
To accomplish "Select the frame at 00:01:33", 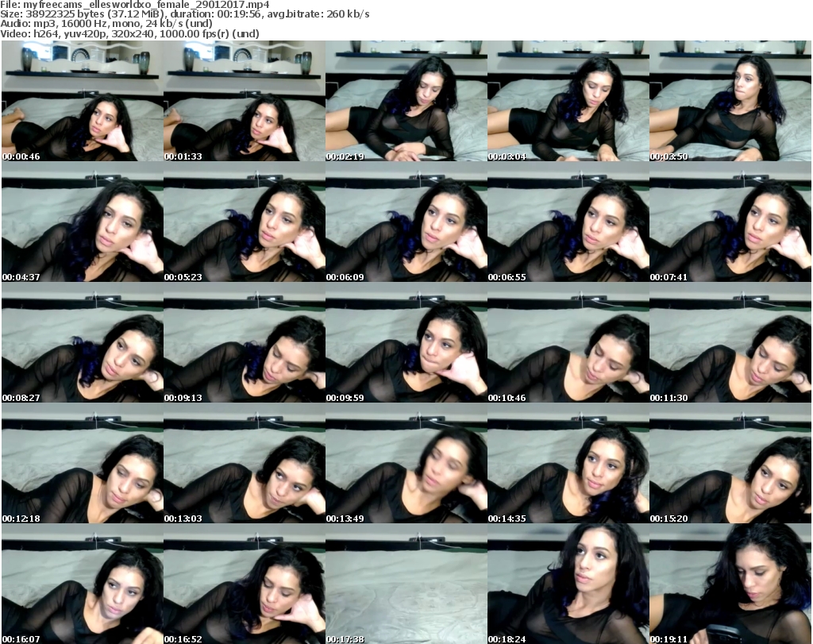I will tap(244, 101).
